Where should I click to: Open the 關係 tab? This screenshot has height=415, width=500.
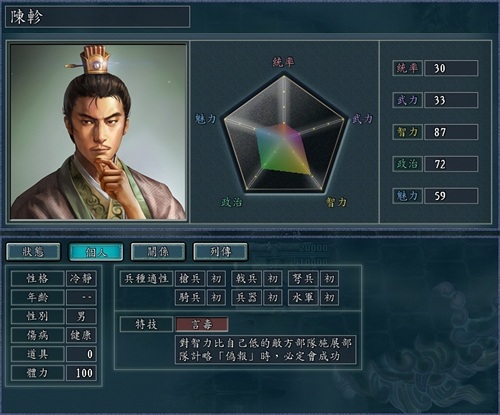158,252
